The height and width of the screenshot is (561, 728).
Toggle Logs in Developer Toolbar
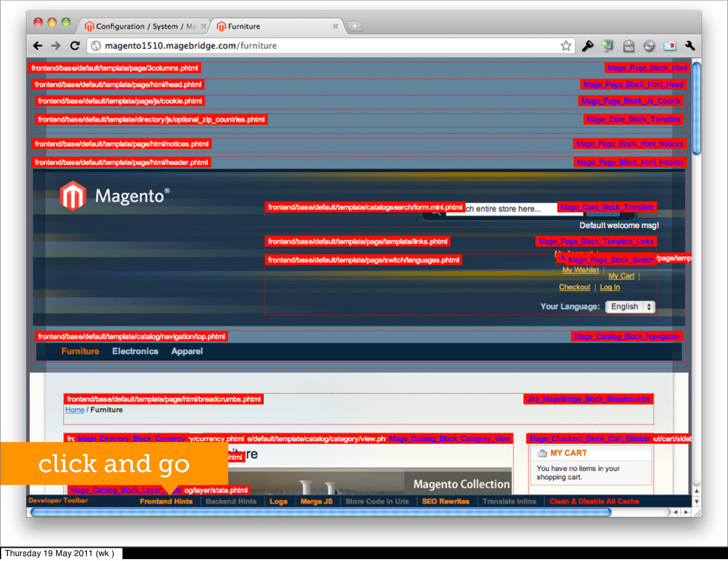pos(278,501)
